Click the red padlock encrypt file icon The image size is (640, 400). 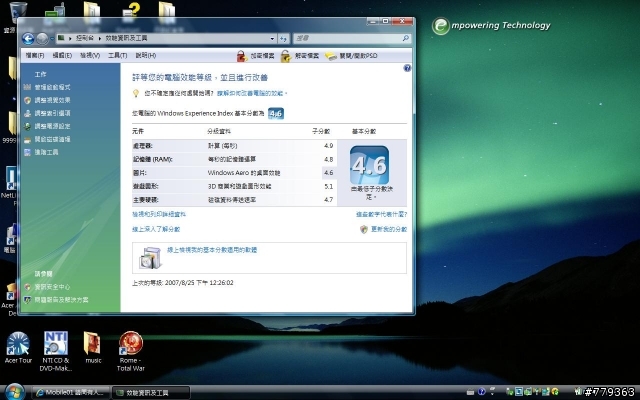tap(242, 56)
